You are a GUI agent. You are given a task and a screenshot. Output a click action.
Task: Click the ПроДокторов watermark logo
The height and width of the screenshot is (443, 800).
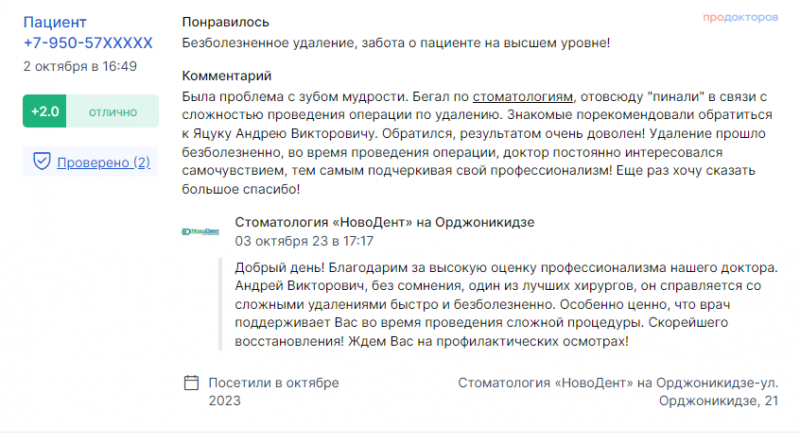click(740, 17)
